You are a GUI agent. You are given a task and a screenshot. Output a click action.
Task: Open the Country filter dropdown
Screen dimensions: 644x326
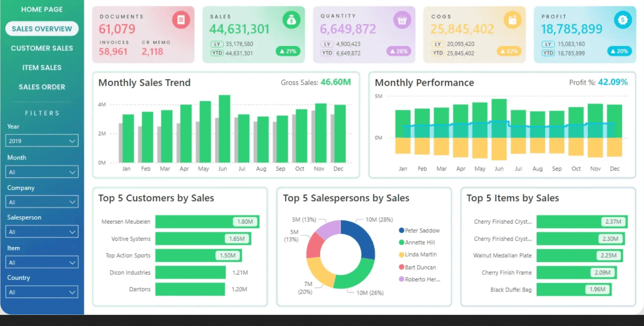pos(42,292)
